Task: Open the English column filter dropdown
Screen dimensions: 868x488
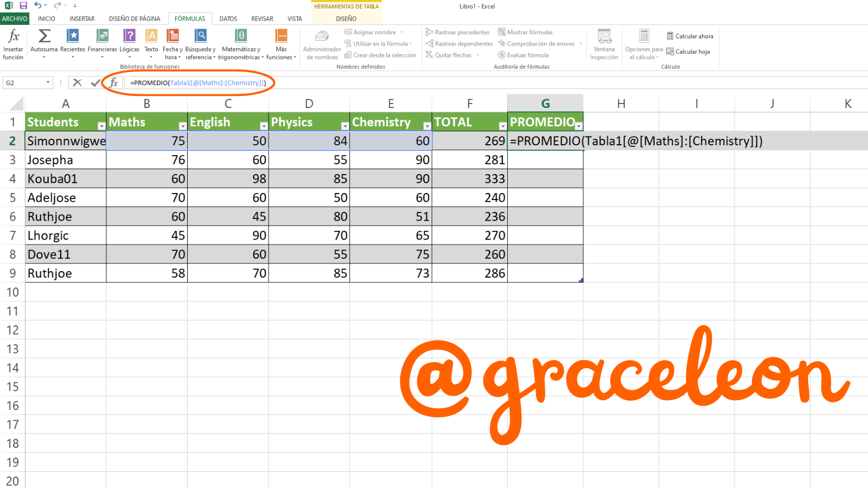Action: pyautogui.click(x=264, y=126)
